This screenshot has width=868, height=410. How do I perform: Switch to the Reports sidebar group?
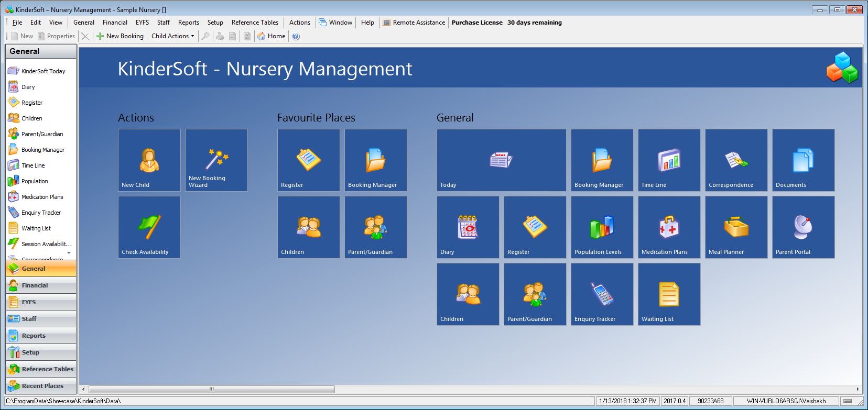pos(41,336)
